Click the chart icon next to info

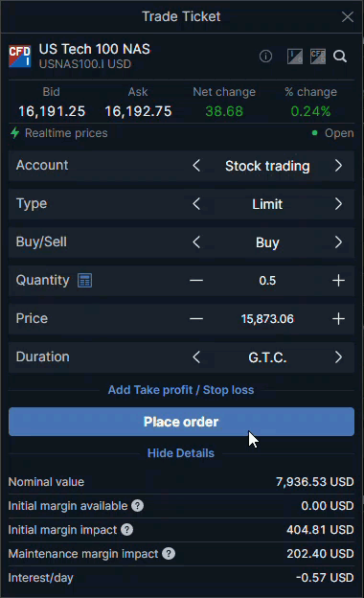pyautogui.click(x=295, y=56)
